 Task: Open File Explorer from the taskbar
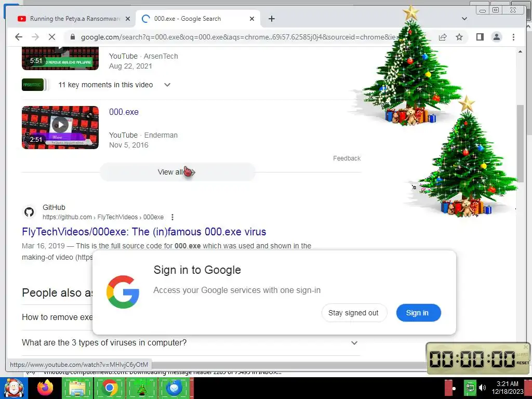(x=77, y=388)
